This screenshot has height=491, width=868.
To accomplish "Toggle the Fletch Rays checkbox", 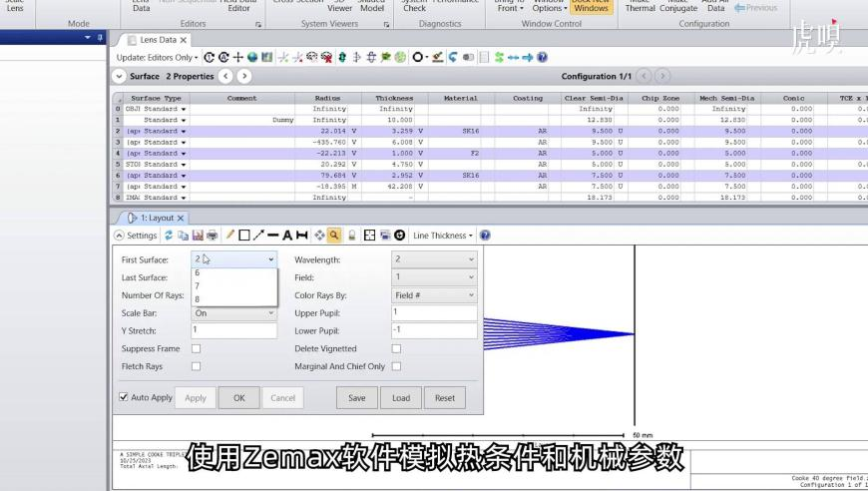I will tap(196, 366).
